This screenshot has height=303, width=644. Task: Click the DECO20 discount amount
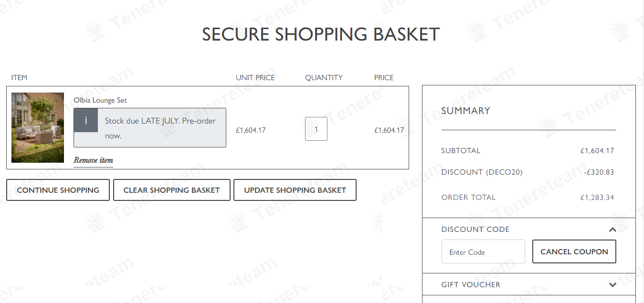(x=599, y=172)
